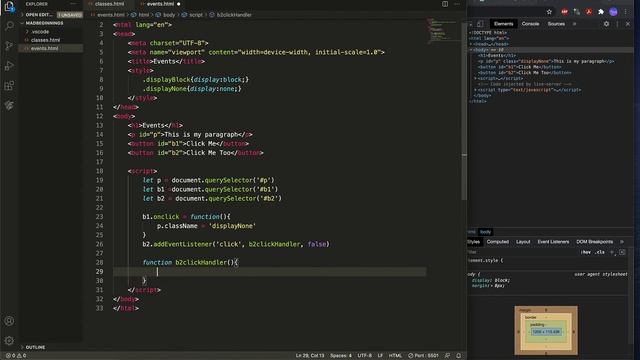640x360 pixels.
Task: Open the Source Control view
Action: coord(9,46)
